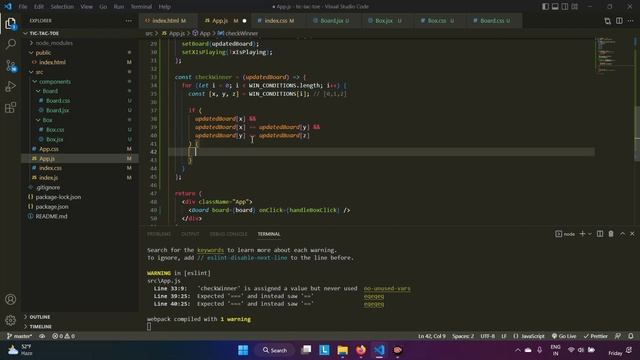Kill terminal with trash icon

(611, 234)
